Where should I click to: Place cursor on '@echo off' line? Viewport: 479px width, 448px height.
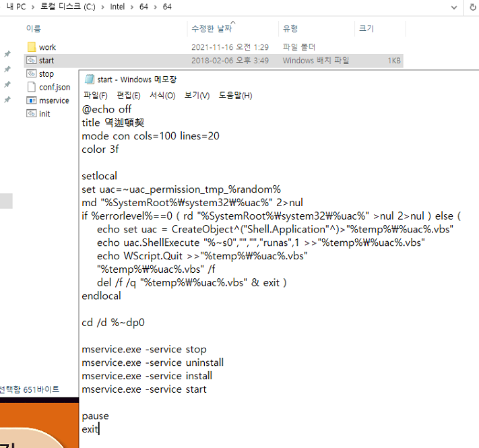106,109
